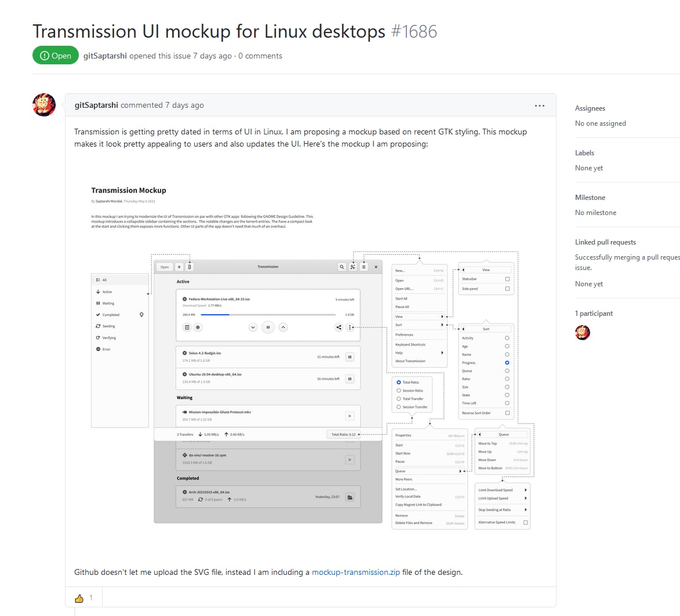Viewport: 680px width, 616px height.
Task: Click the share icon on the Fedora card
Action: click(x=339, y=327)
